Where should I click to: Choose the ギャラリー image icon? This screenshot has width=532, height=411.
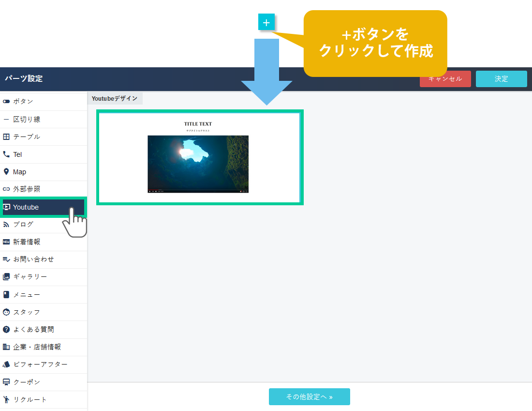(6, 277)
